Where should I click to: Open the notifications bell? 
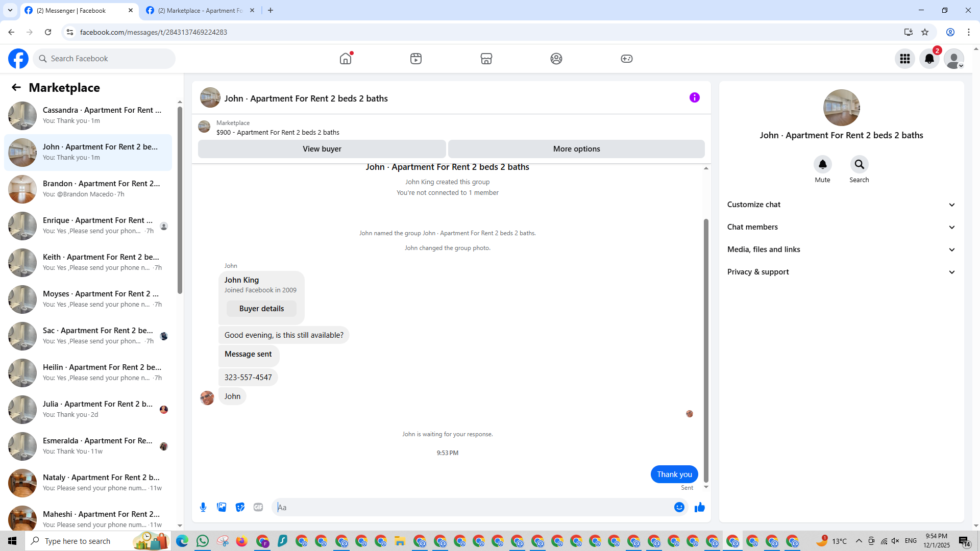point(929,59)
